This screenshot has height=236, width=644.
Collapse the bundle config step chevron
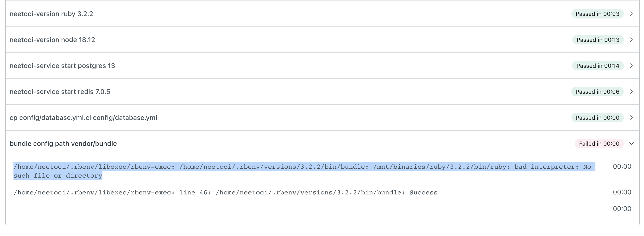coord(631,144)
